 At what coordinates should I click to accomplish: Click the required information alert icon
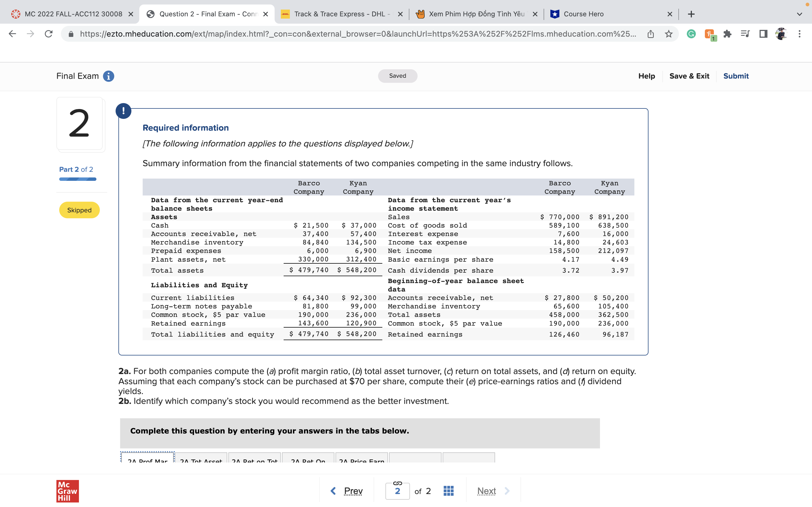point(123,111)
